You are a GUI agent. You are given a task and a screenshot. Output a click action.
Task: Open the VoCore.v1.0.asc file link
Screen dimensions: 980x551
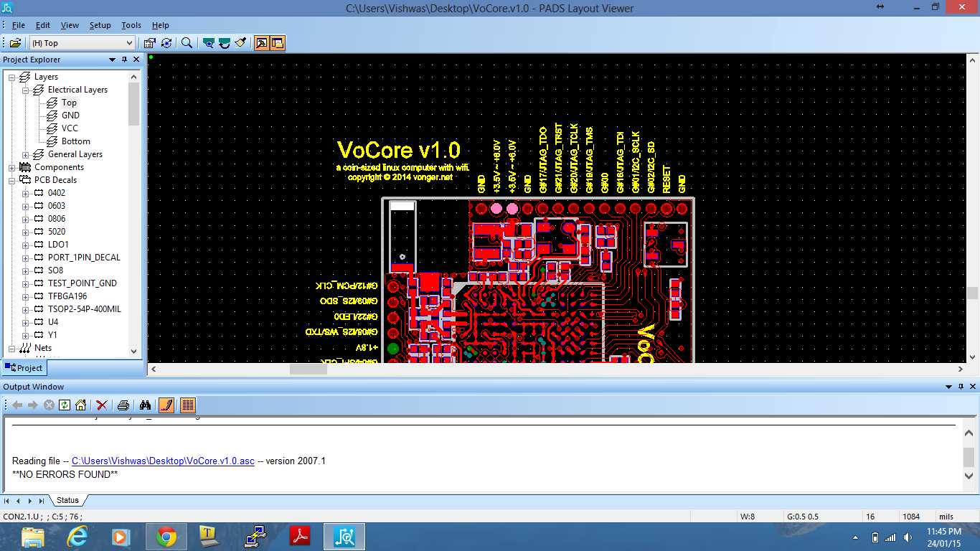163,461
